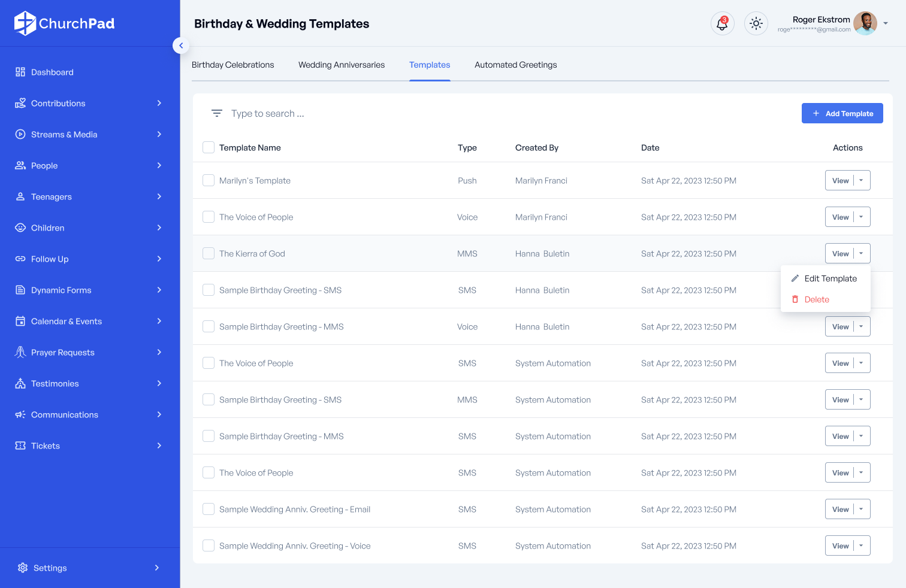Check the Marilyn's Template row checkbox
Image resolution: width=906 pixels, height=588 pixels.
pos(209,180)
